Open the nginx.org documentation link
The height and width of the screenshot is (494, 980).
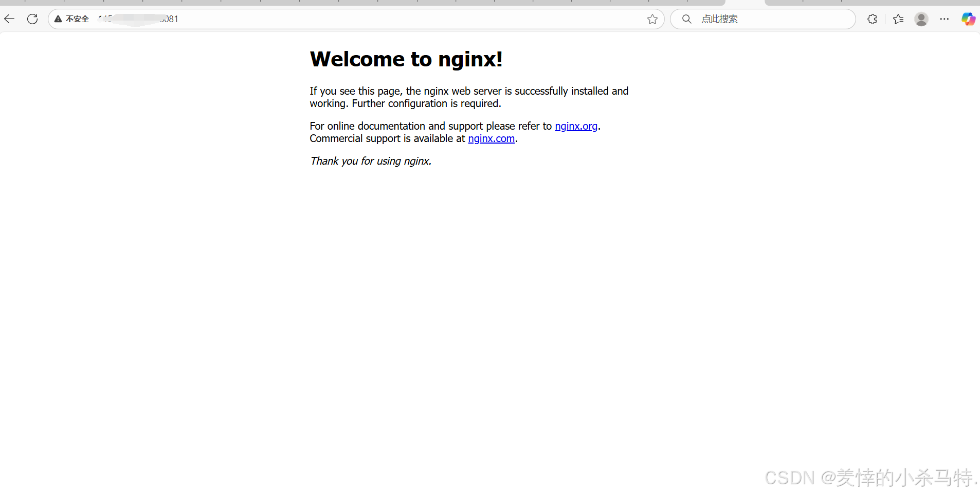(x=576, y=126)
